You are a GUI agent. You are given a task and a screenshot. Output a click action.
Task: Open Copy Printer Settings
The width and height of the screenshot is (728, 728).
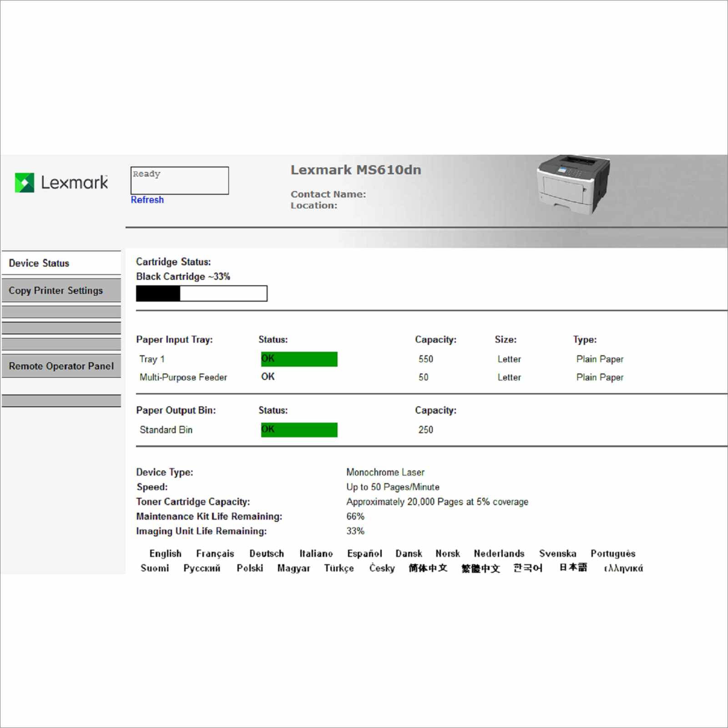pyautogui.click(x=61, y=290)
